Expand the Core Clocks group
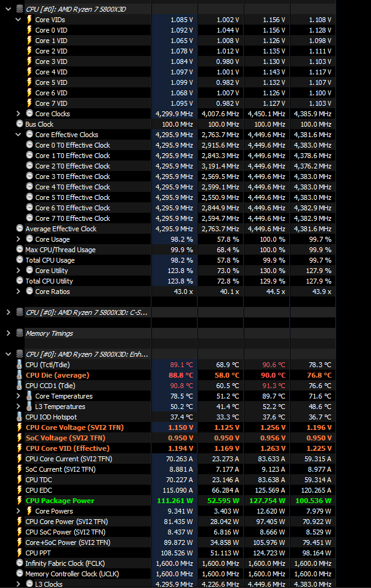 tap(18, 114)
